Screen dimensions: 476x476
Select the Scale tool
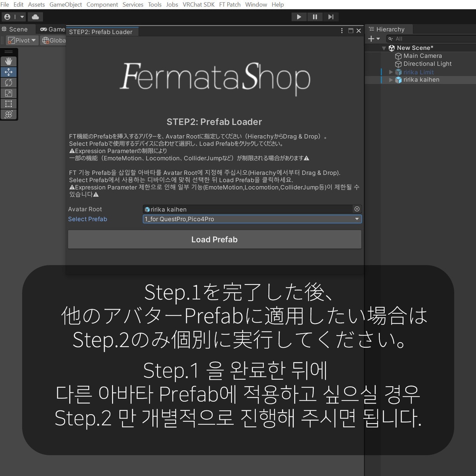click(x=8, y=93)
